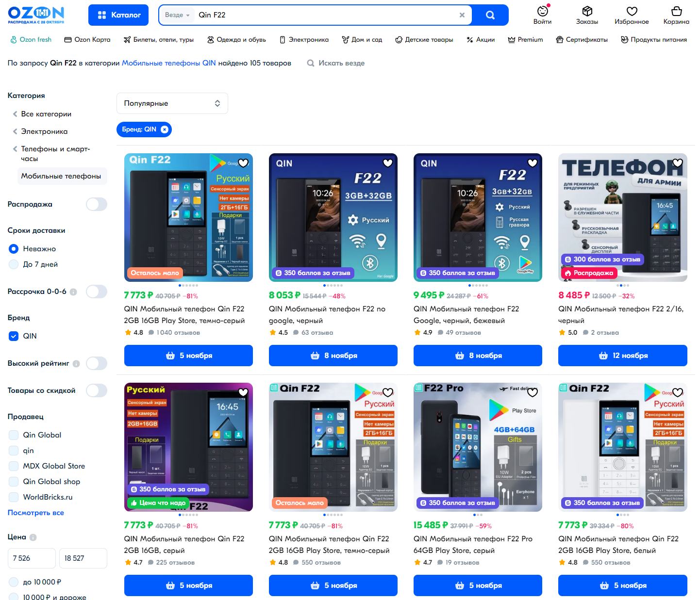
Task: Favorite the 7 773 ₽ Qin F22 темно-серый first-row product
Action: 243,163
